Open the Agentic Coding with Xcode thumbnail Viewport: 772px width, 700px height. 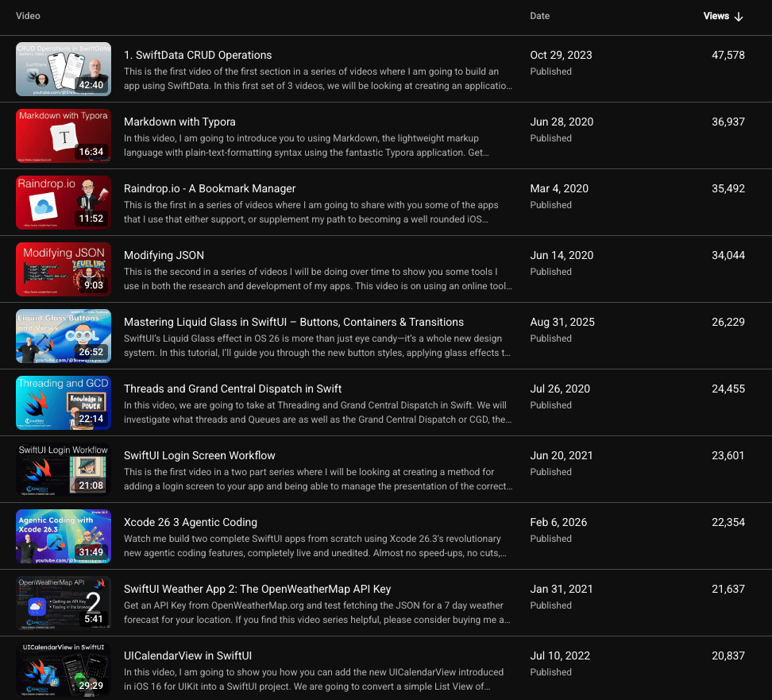pyautogui.click(x=64, y=536)
